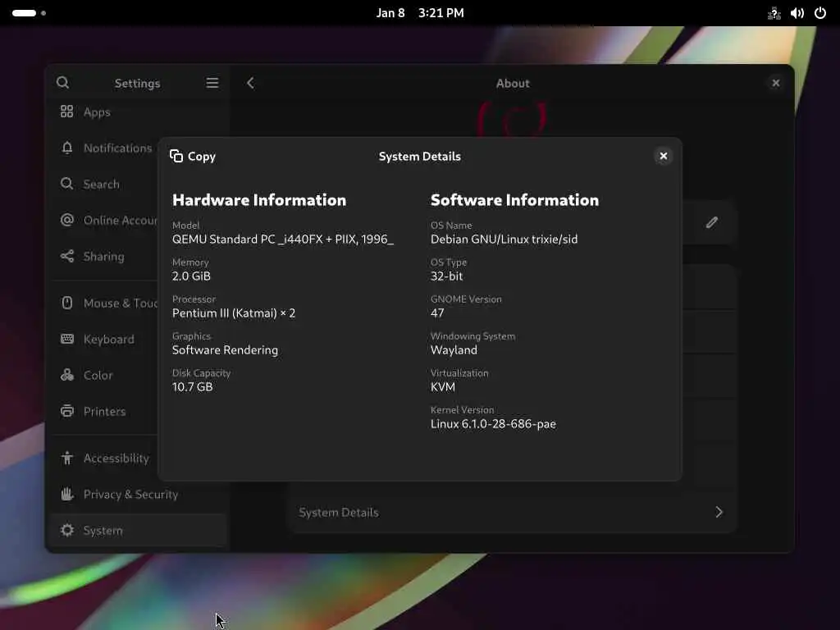Click the Mouse & Touchpad icon
840x630 pixels.
coord(67,304)
